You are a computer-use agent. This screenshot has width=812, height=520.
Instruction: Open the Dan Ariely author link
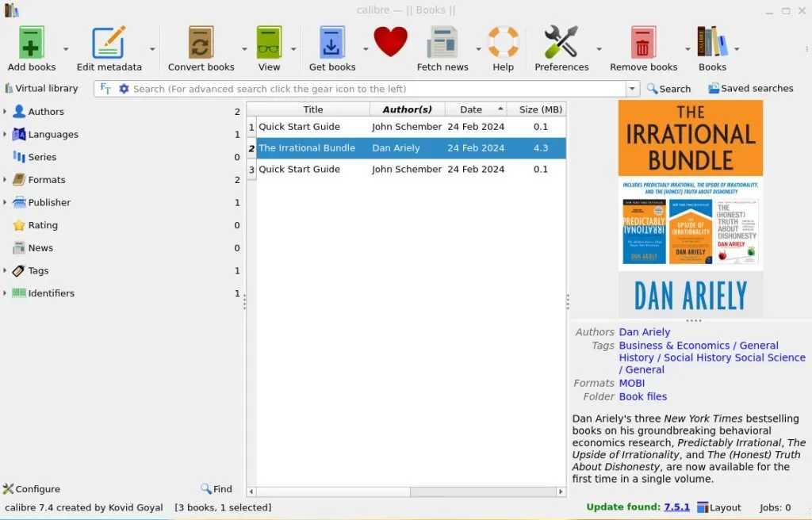644,332
